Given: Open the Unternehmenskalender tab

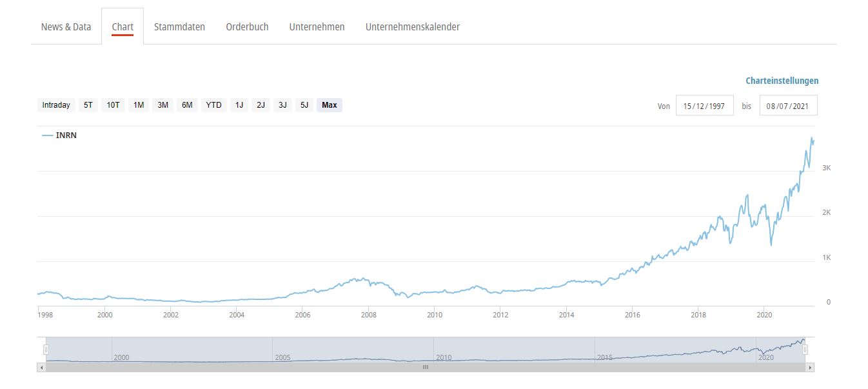Looking at the screenshot, I should [412, 27].
